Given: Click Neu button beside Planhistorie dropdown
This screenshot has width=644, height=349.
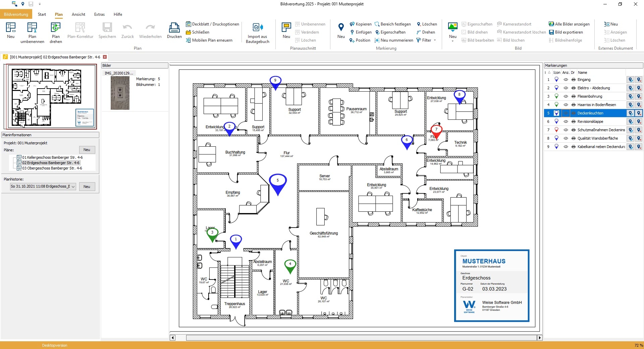Looking at the screenshot, I should [87, 187].
